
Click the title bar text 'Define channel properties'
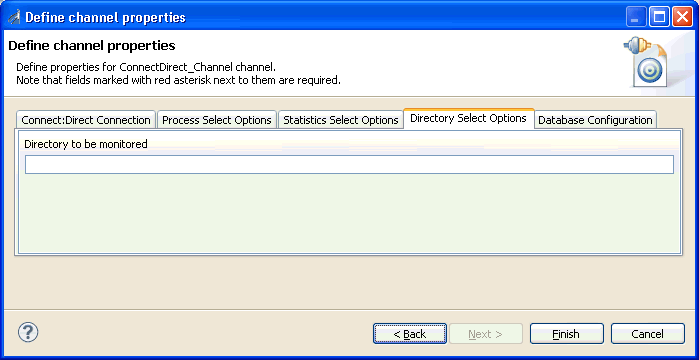pos(105,18)
